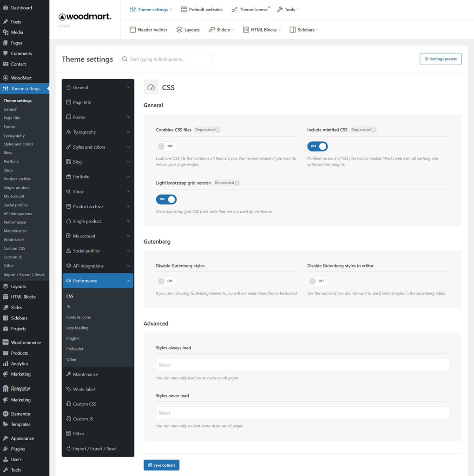Expand the Styles and colors chevron
The width and height of the screenshot is (474, 476).
click(x=128, y=147)
